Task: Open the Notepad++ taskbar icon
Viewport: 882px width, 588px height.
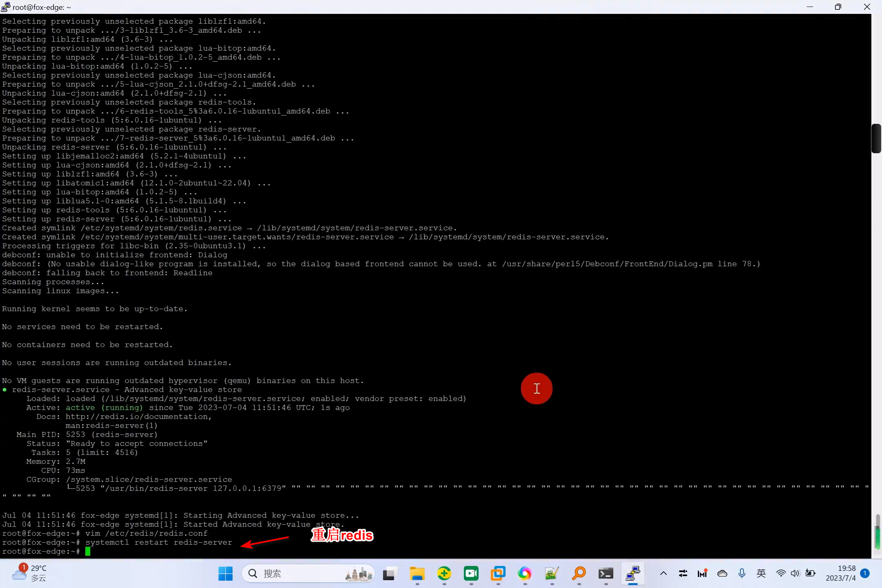Action: 552,574
